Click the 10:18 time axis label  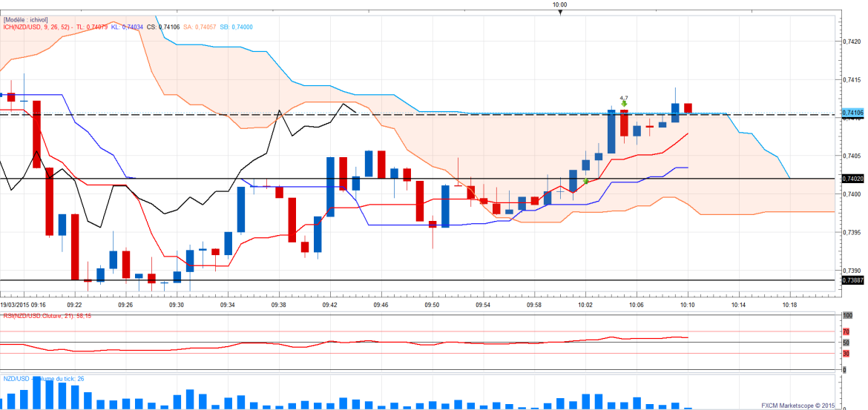(x=790, y=305)
